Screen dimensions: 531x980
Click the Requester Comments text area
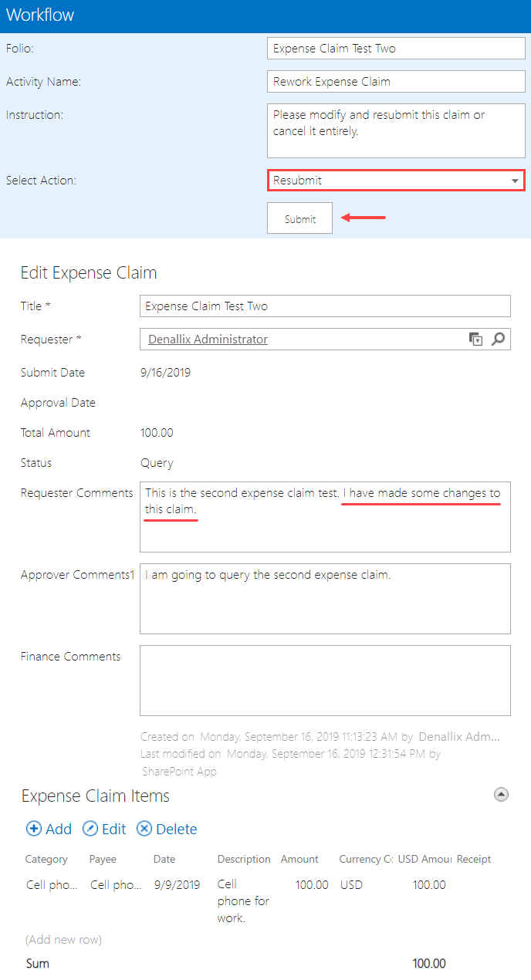tap(325, 517)
